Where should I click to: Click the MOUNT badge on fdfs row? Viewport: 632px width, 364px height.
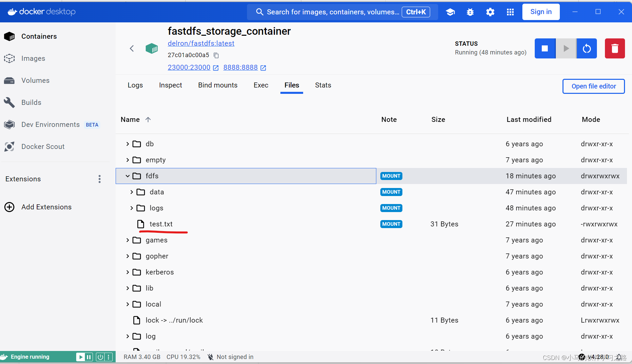(x=391, y=176)
